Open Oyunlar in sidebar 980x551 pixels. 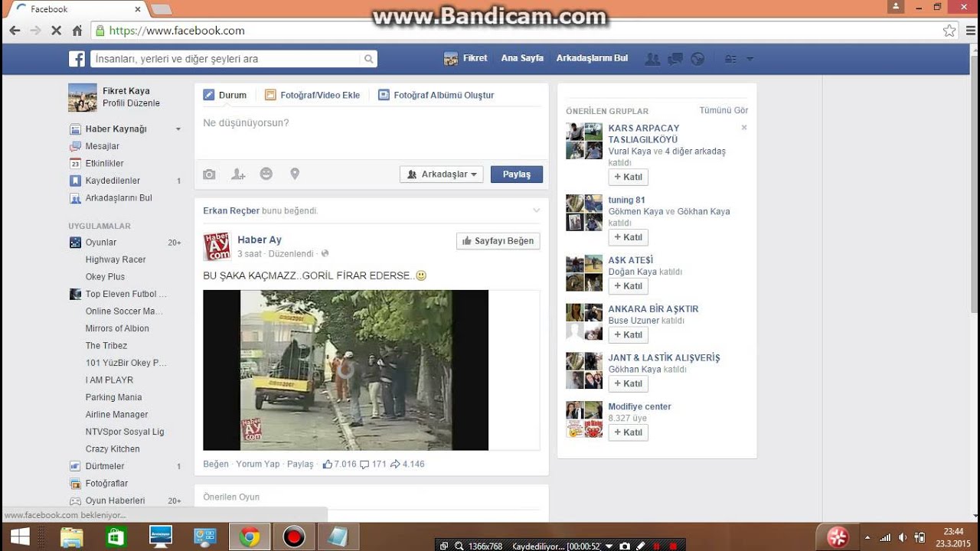(101, 243)
